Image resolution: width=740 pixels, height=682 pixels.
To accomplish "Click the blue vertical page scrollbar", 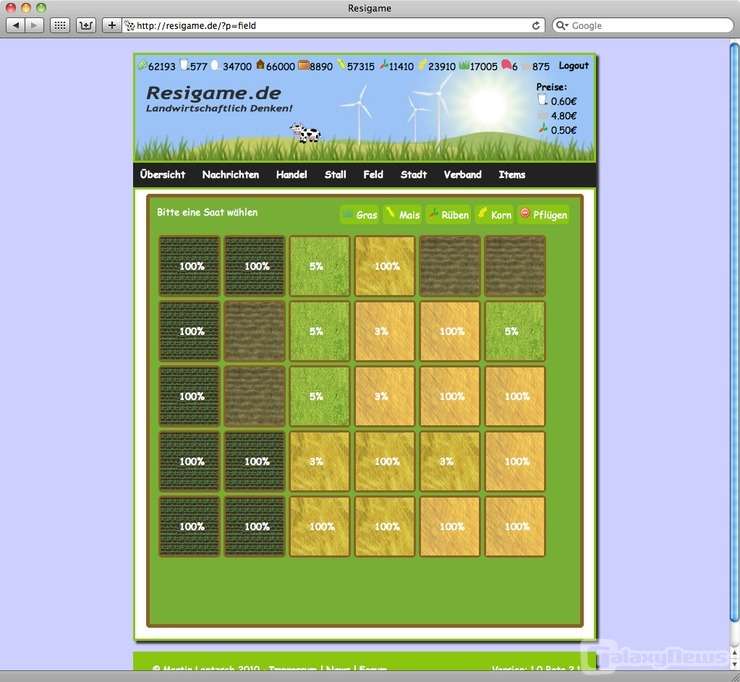I will click(734, 332).
